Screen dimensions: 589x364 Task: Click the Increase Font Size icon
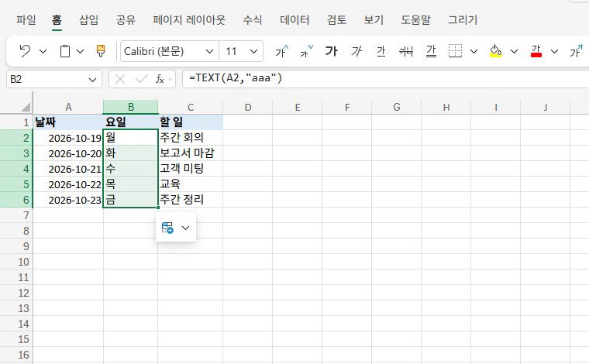(282, 51)
